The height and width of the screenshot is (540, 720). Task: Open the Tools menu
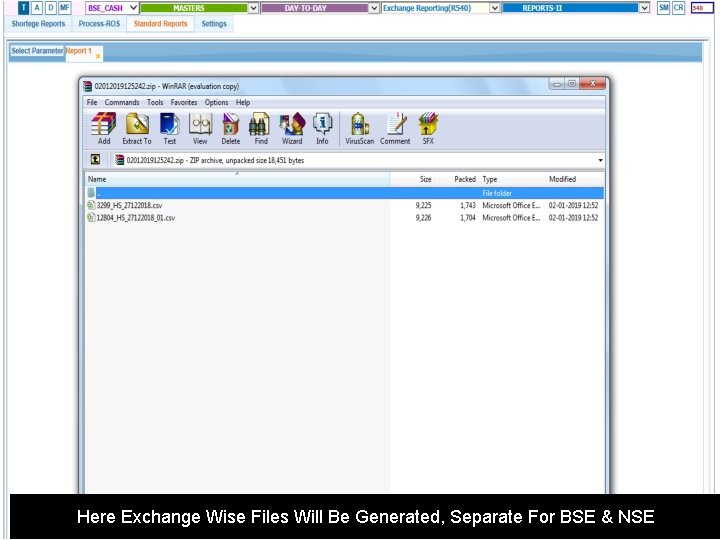[155, 102]
